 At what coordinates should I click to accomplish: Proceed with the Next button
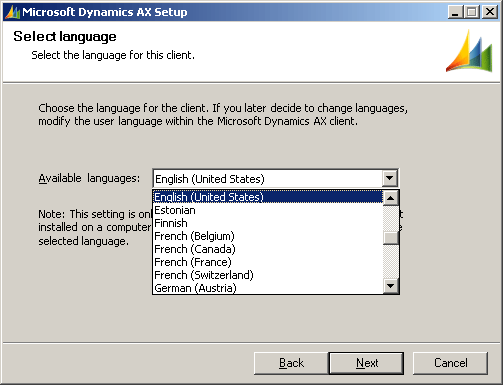click(x=366, y=363)
